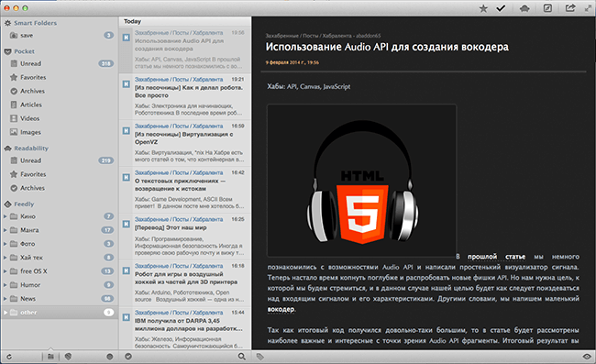Select article 'Робот для игры в воздушный хоккей'
Viewport: 596px width, 364px height.
185,283
